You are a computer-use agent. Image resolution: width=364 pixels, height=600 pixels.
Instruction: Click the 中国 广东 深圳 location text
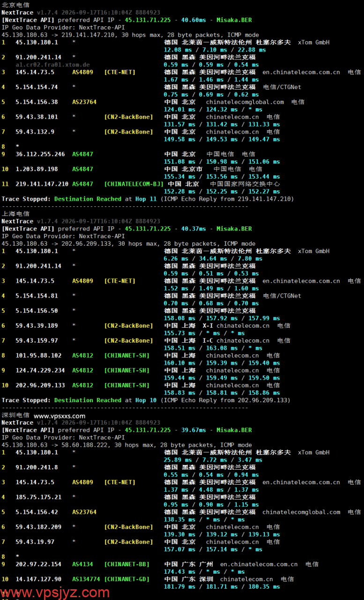pos(189,579)
